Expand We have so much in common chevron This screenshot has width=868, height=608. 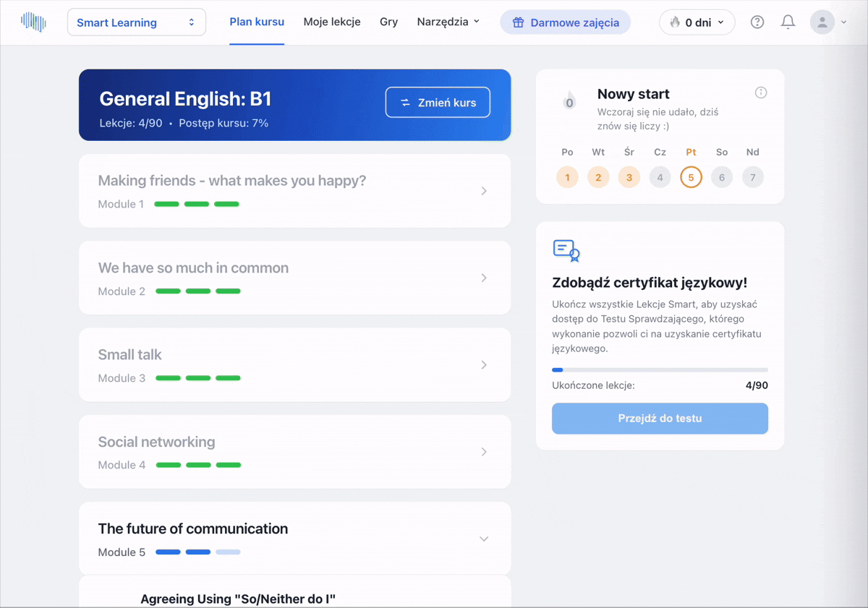(484, 278)
